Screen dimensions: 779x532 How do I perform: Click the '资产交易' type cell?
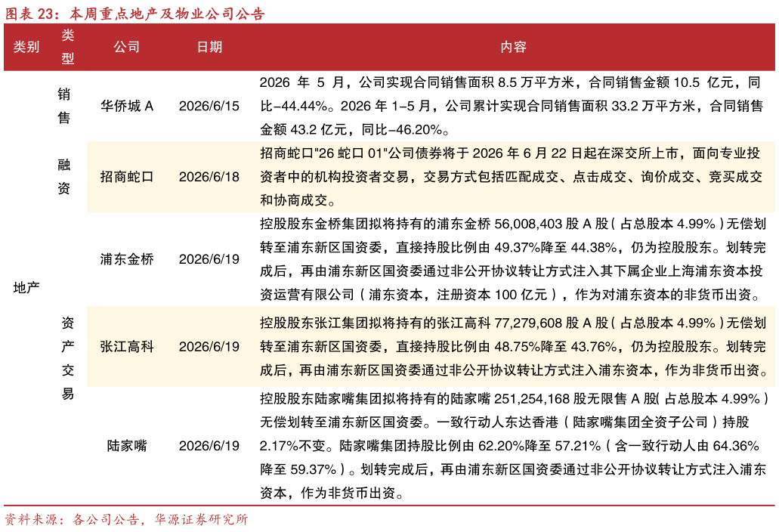[68, 358]
